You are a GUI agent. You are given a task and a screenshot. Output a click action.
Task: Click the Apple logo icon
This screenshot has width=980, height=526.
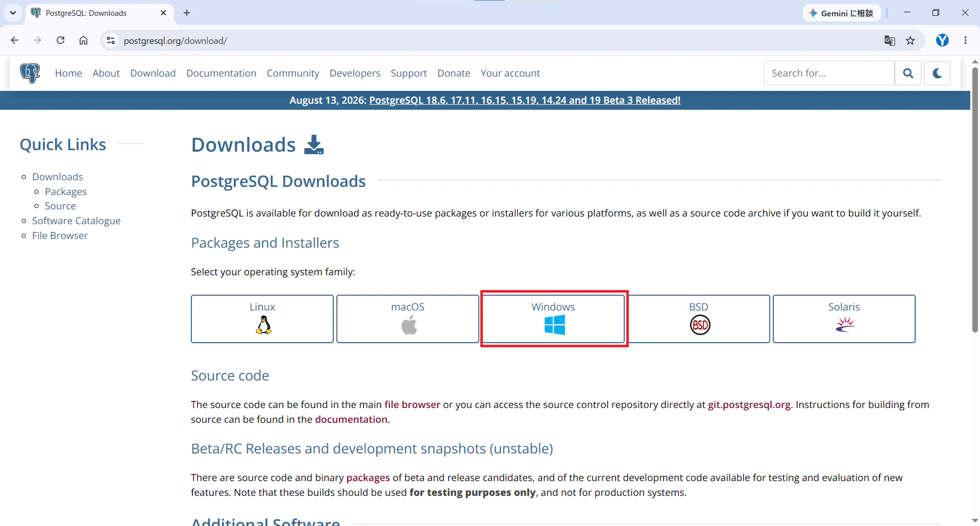[409, 325]
